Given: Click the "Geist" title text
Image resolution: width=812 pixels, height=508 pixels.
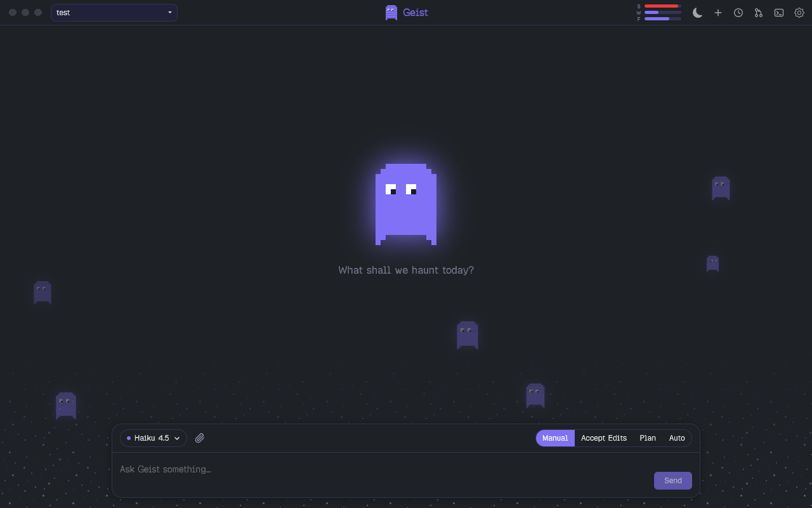Looking at the screenshot, I should point(416,13).
